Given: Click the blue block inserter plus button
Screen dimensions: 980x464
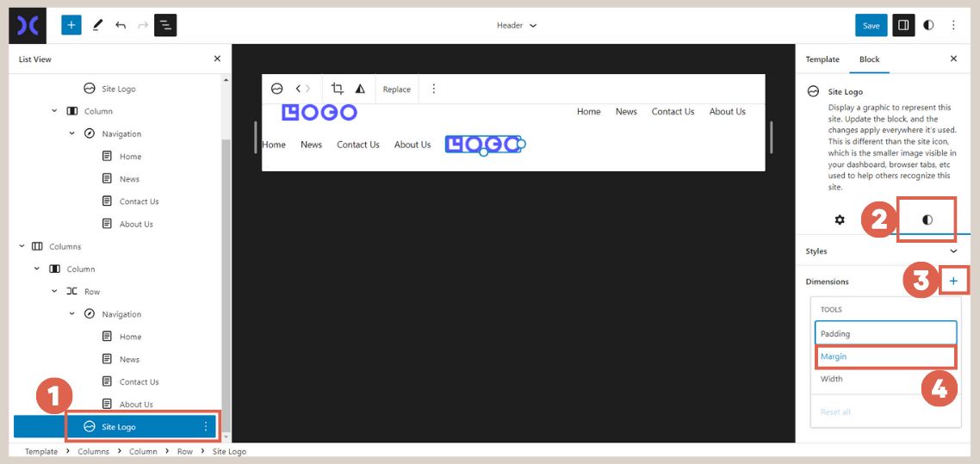Looking at the screenshot, I should [71, 26].
